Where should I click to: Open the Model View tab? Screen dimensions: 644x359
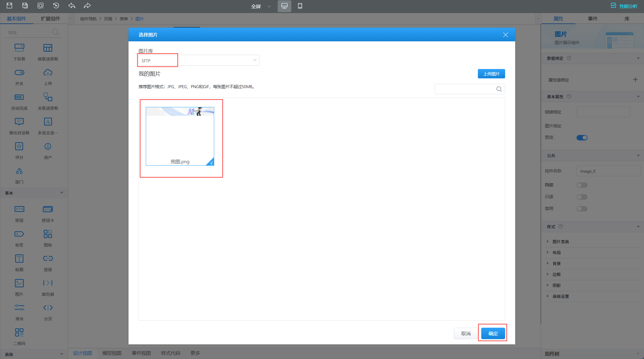112,353
